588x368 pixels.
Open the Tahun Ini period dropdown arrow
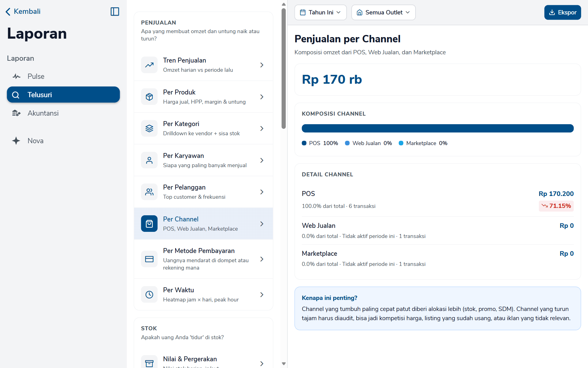coord(338,13)
